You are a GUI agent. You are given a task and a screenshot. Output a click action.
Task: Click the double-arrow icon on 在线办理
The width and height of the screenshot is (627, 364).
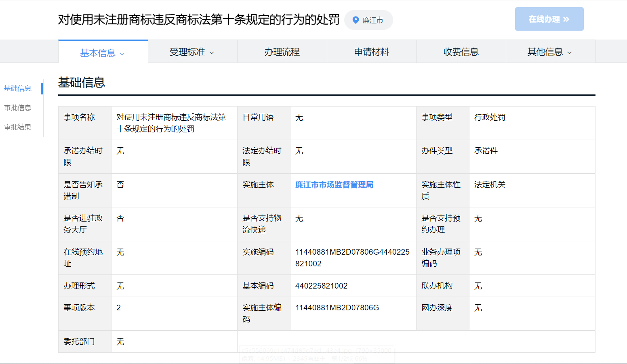click(566, 19)
